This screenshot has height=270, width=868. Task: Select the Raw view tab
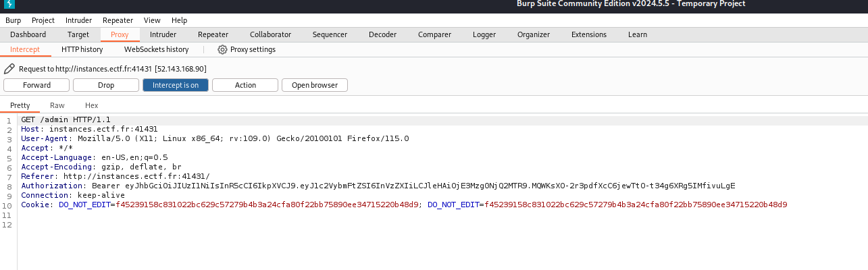57,105
